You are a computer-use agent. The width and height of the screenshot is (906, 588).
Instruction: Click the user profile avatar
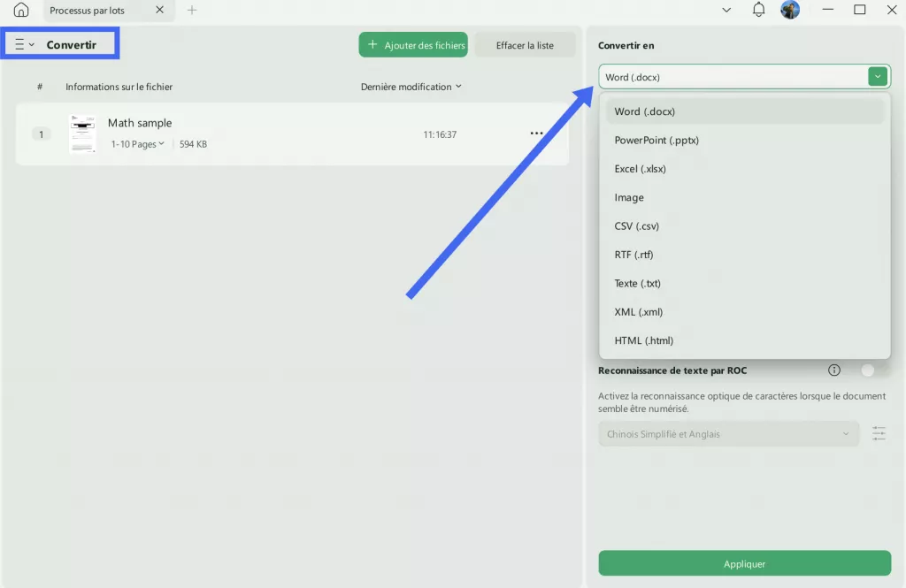(790, 10)
